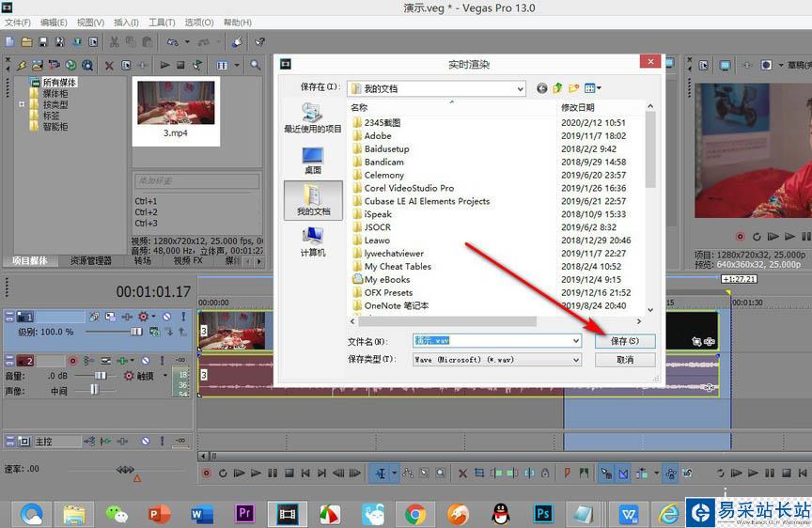Select 计算机 in dialog sidebar
Image resolution: width=812 pixels, height=528 pixels.
(x=313, y=242)
